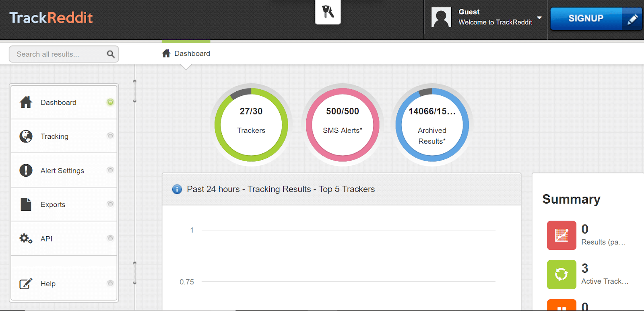The height and width of the screenshot is (311, 644).
Task: Click the lower sidebar divider handle
Action: click(135, 273)
